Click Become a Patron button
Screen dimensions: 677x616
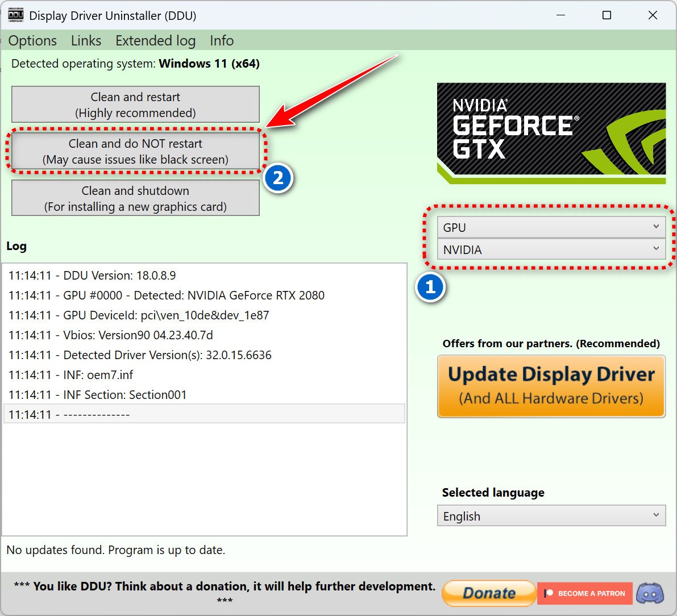pos(585,593)
